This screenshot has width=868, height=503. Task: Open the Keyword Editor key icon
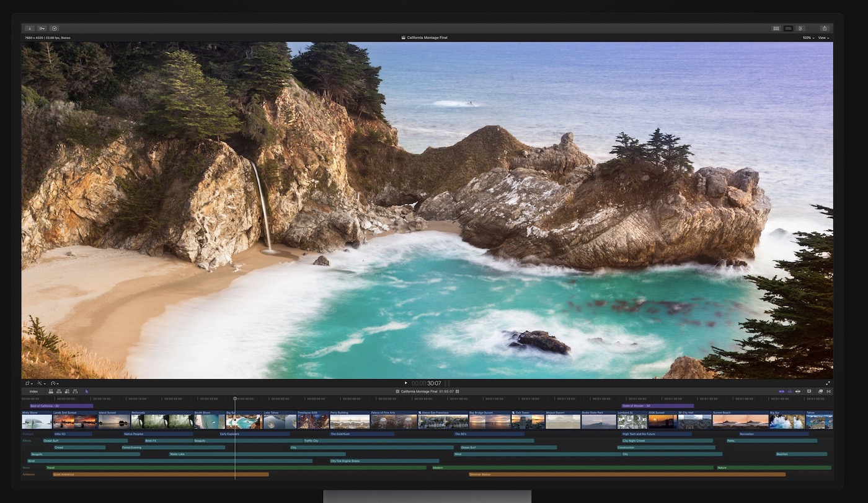[42, 28]
